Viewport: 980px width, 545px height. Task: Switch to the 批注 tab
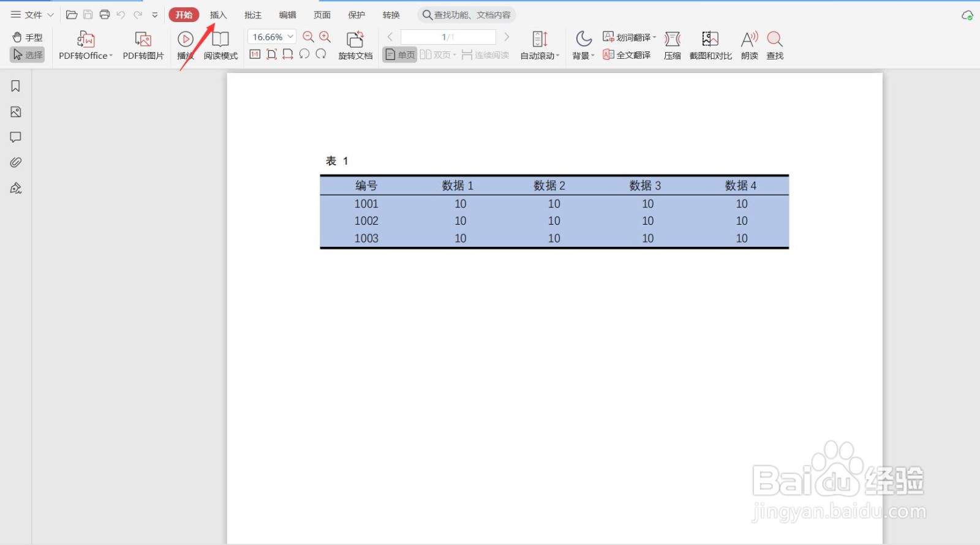click(253, 15)
